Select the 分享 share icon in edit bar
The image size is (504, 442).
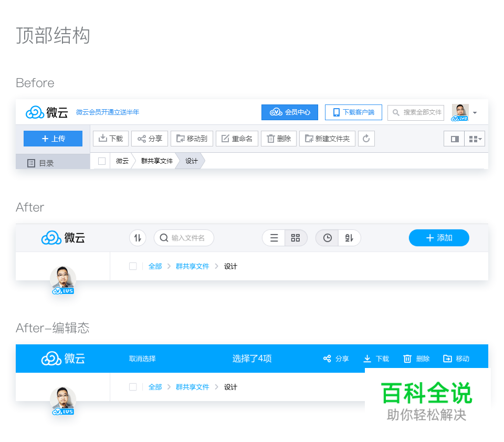coord(335,358)
